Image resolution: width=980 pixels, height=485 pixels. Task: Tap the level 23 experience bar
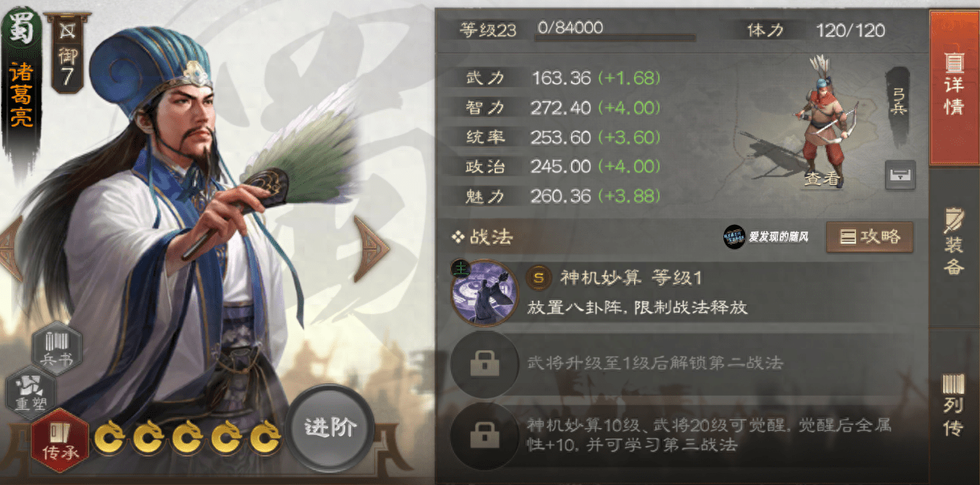615,30
